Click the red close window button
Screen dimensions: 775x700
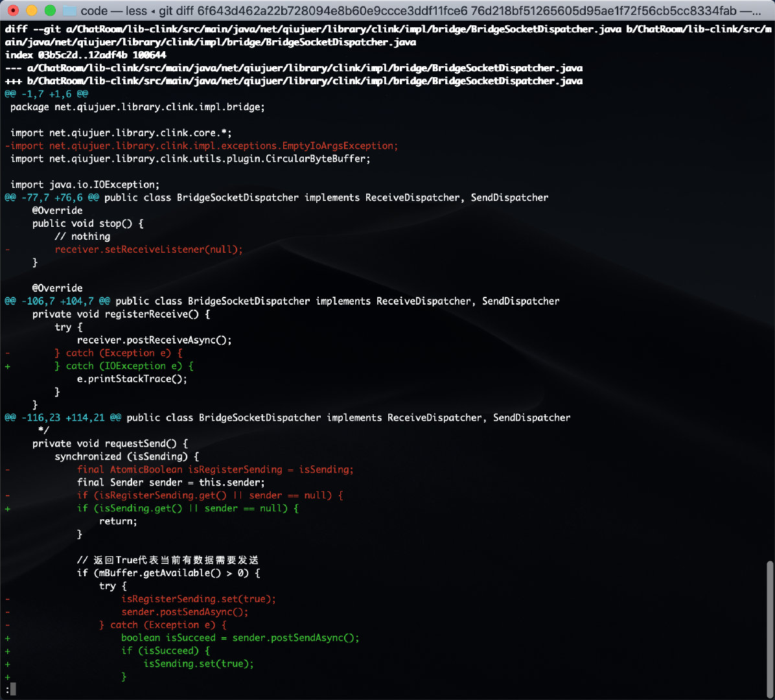point(14,10)
